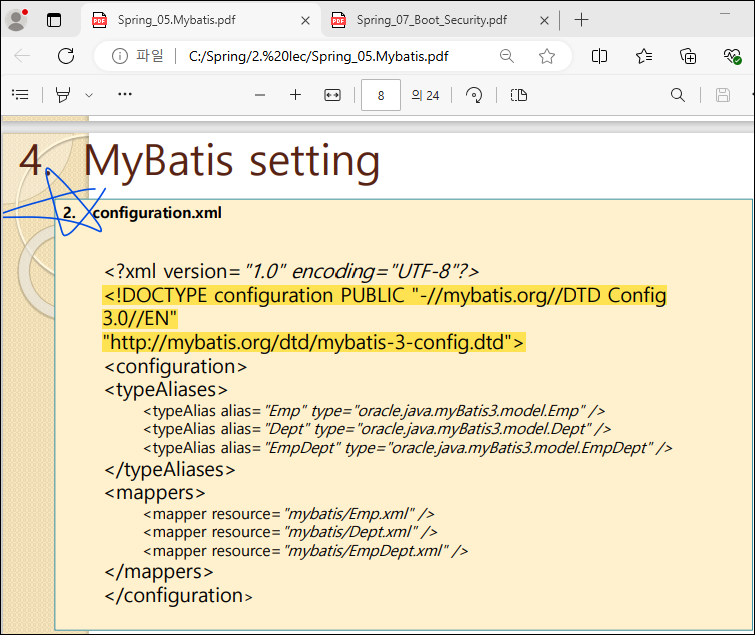755x635 pixels.
Task: Switch to Spring_07_Boot_Security.pdf tab
Action: [x=432, y=20]
